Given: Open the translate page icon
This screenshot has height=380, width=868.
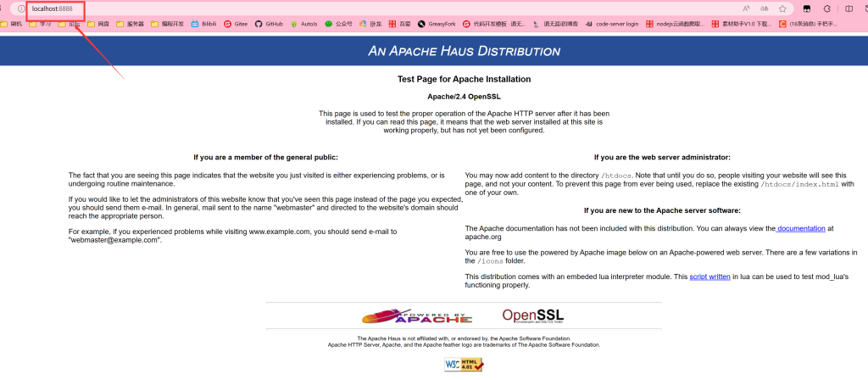Looking at the screenshot, I should pyautogui.click(x=765, y=8).
